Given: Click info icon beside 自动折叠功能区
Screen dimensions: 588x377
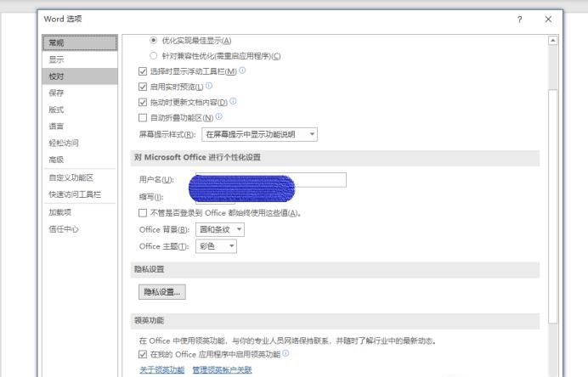Looking at the screenshot, I should (219, 117).
